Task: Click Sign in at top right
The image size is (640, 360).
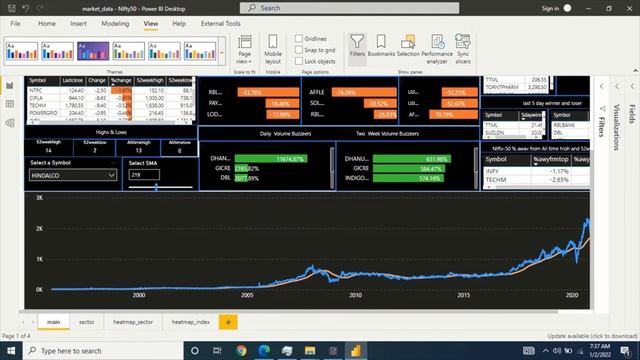Action: coord(550,8)
